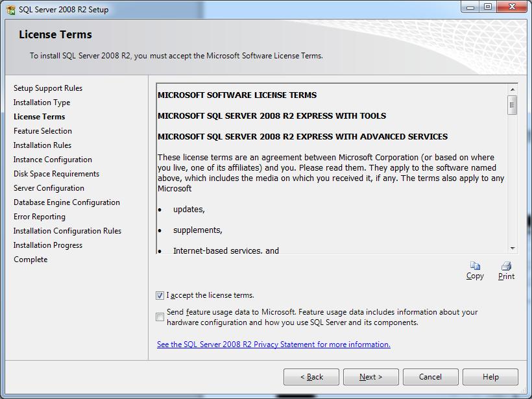Minimize the SQL Server Setup window
Screen dimensions: 532x399
click(x=470, y=6)
